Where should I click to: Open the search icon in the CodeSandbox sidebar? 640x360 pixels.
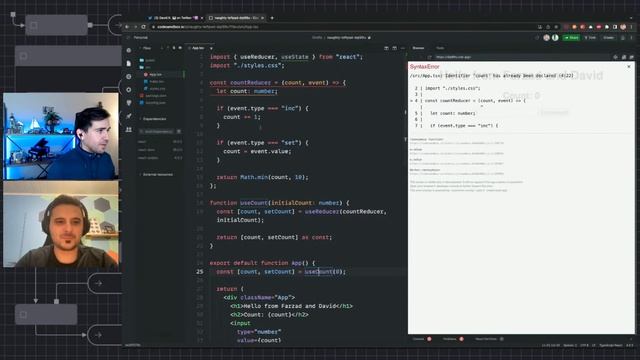click(x=129, y=76)
